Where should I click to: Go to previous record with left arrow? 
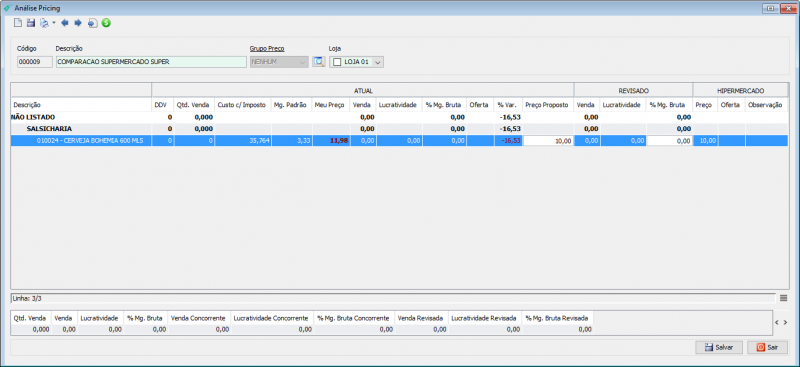point(65,23)
